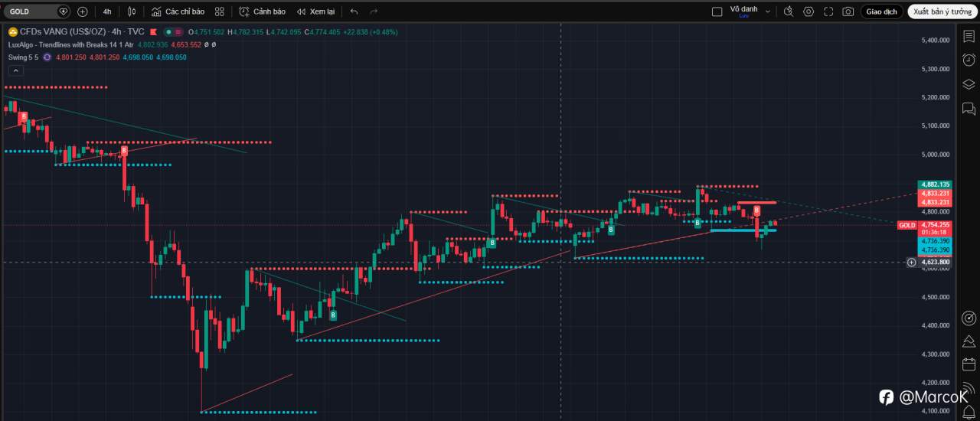Open the screener target icon in sidebar
The image size is (980, 421).
[969, 318]
